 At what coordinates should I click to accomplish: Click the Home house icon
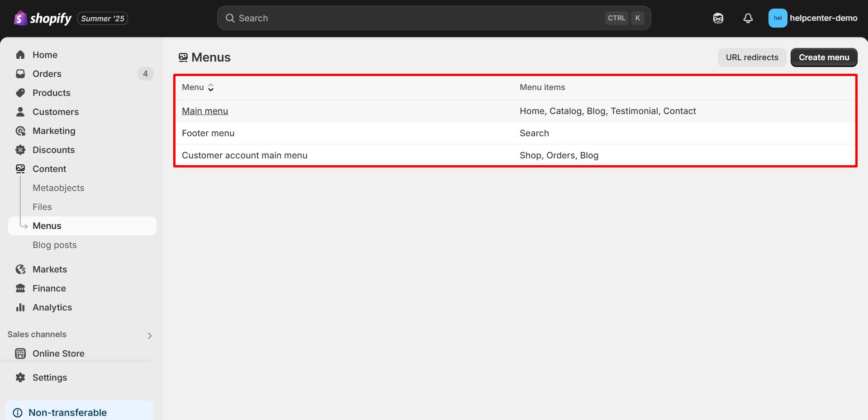point(20,55)
